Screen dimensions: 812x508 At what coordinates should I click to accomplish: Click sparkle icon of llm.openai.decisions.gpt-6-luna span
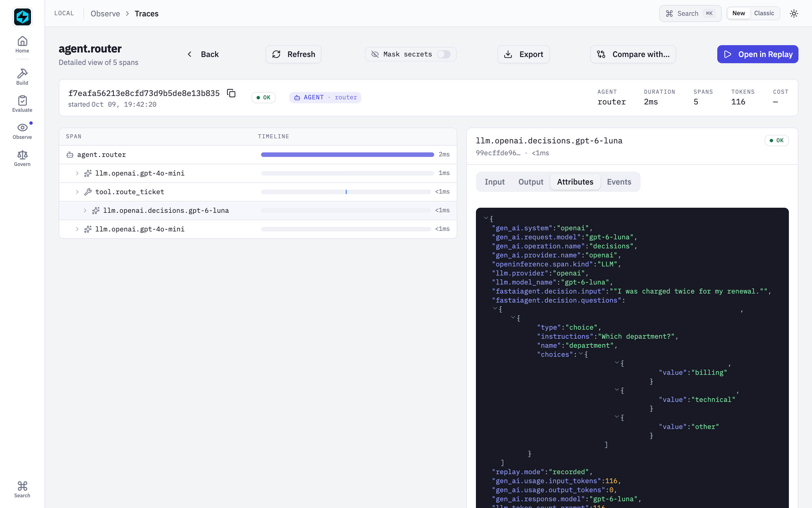coord(96,211)
